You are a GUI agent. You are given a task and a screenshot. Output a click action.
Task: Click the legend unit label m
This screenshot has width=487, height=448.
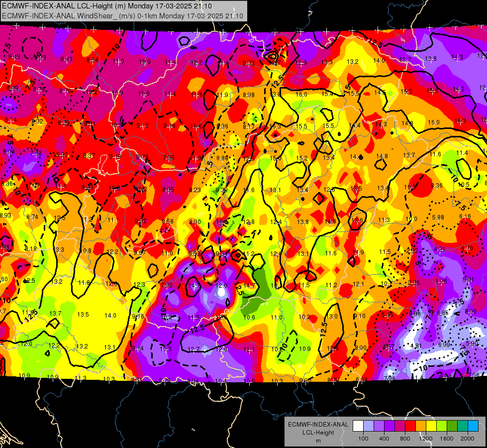[x=318, y=441]
